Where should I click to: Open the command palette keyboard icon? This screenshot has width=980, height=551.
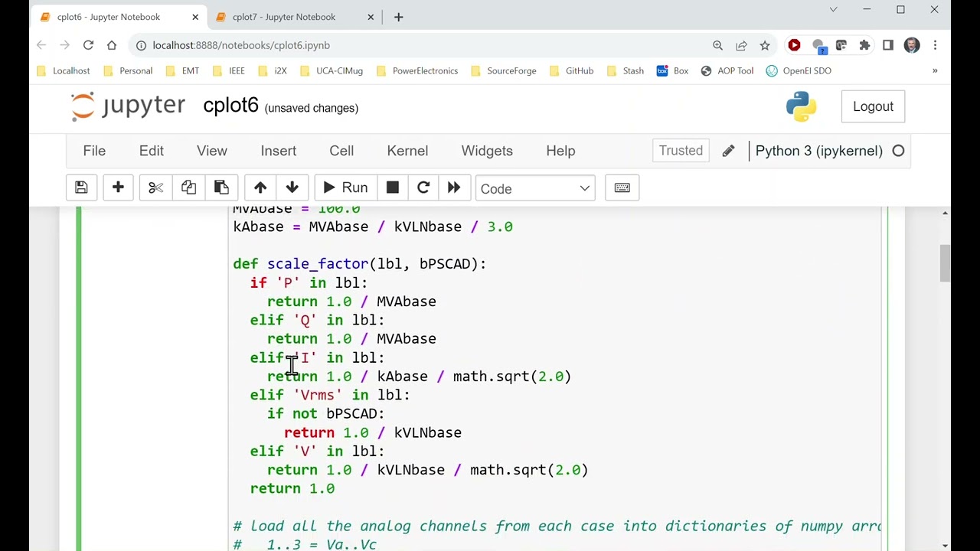point(622,188)
